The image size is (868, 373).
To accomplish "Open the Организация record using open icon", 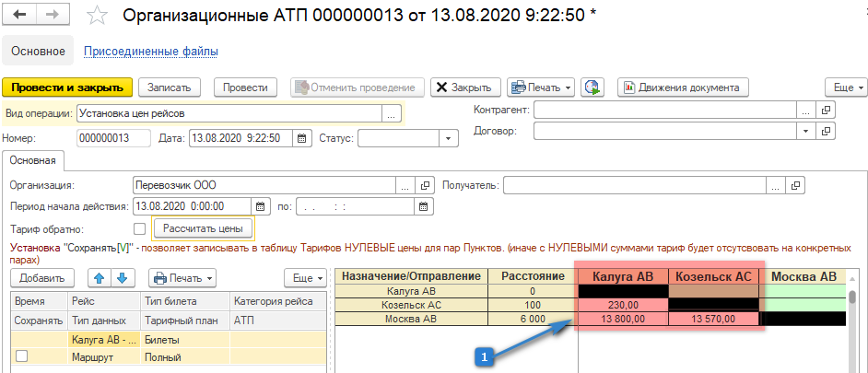I will click(425, 184).
